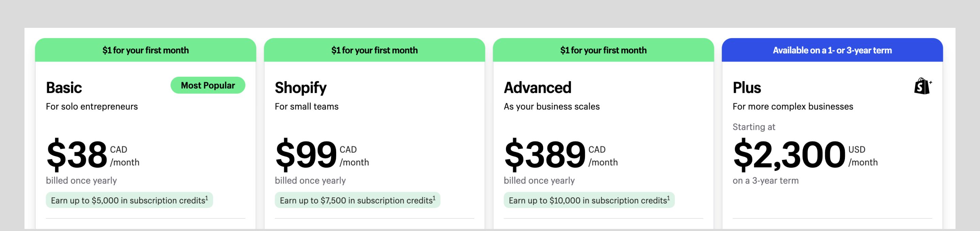The height and width of the screenshot is (231, 980).
Task: Click Basic plan's $1 first month banner
Action: point(145,50)
